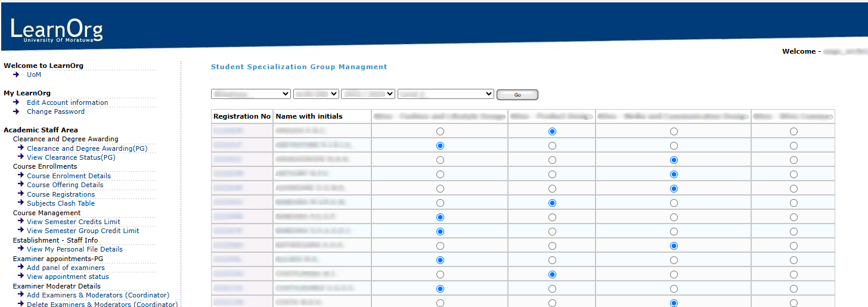Open the third filter dropdown (academic year)
The height and width of the screenshot is (307, 868).
tap(368, 94)
